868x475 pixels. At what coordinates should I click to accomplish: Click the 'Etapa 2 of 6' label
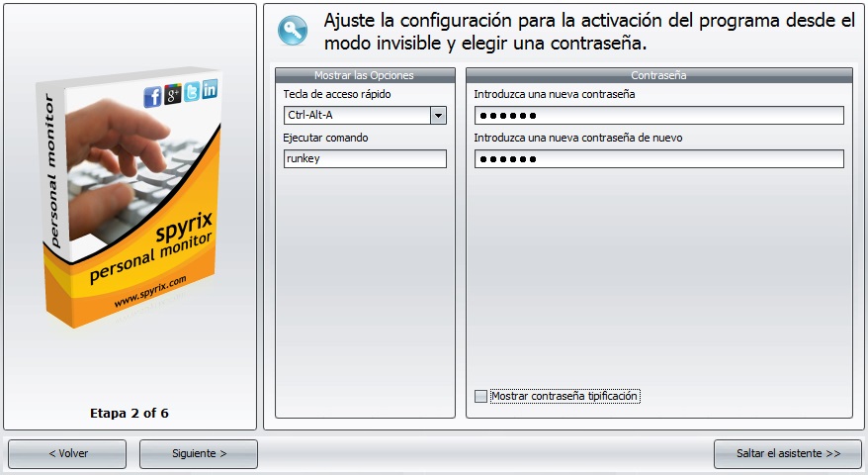click(129, 414)
